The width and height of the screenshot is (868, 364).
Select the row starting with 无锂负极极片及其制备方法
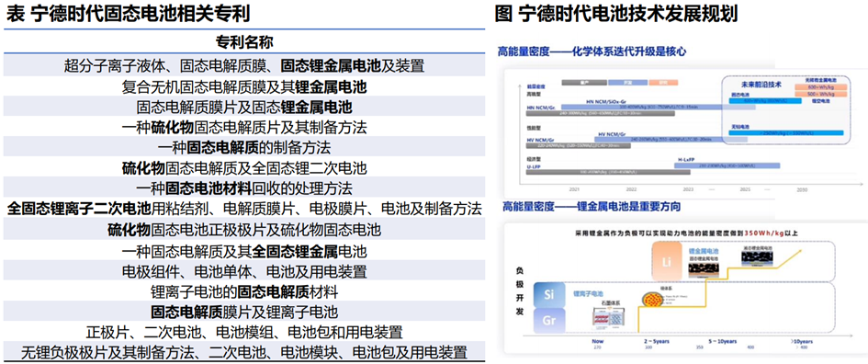pos(244,351)
